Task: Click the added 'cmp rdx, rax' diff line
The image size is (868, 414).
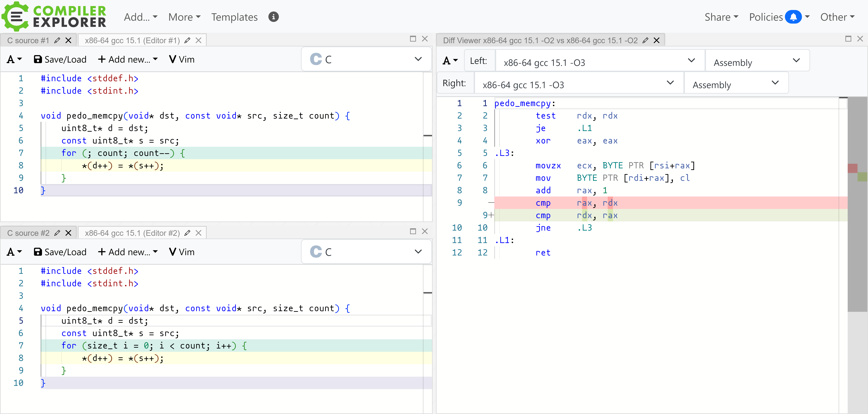Action: [x=671, y=215]
